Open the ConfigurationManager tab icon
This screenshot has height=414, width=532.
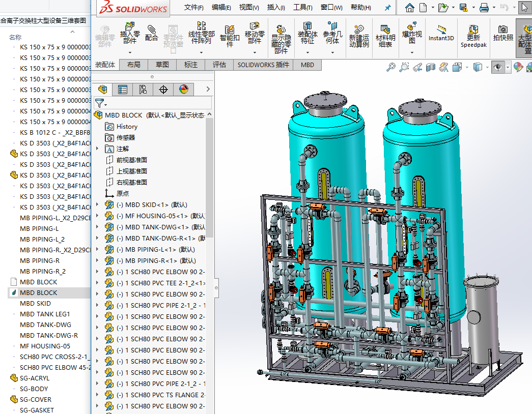(x=143, y=90)
